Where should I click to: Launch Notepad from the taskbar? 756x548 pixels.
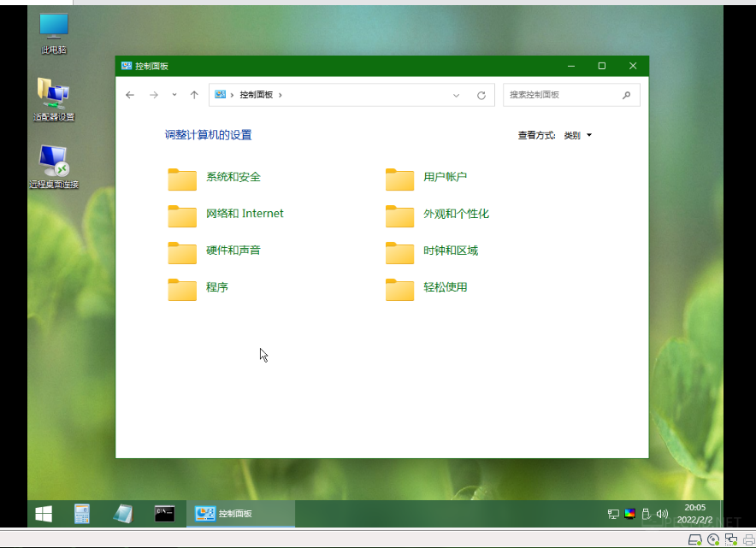[123, 514]
